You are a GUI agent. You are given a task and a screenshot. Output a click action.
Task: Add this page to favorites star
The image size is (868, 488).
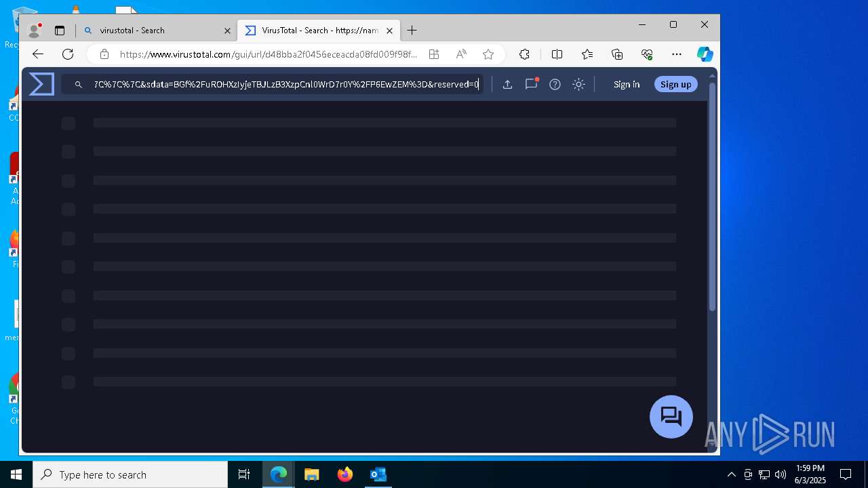pyautogui.click(x=488, y=54)
